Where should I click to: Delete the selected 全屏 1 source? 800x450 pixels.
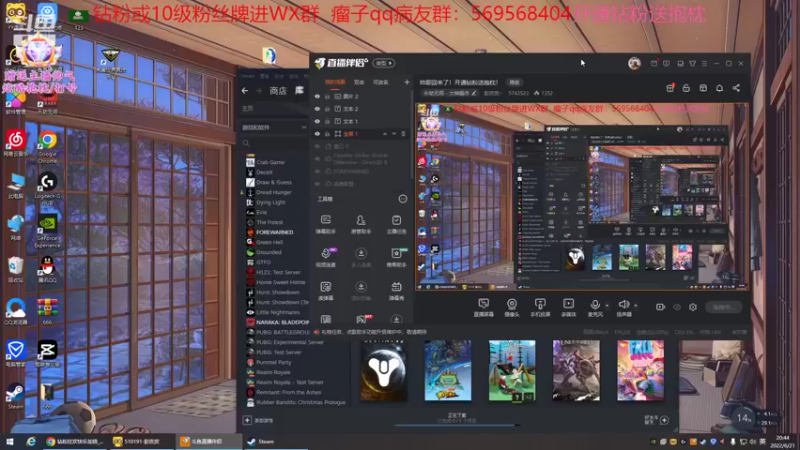point(403,134)
